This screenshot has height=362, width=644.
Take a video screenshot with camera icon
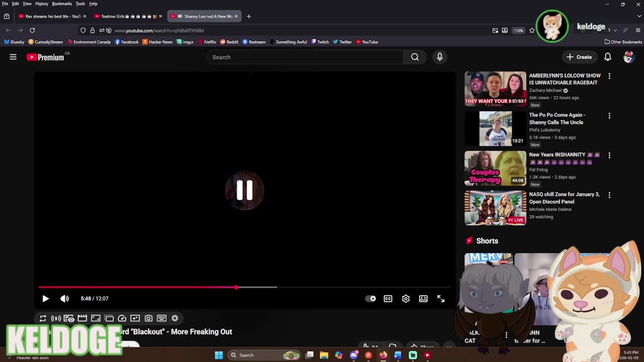(x=148, y=318)
